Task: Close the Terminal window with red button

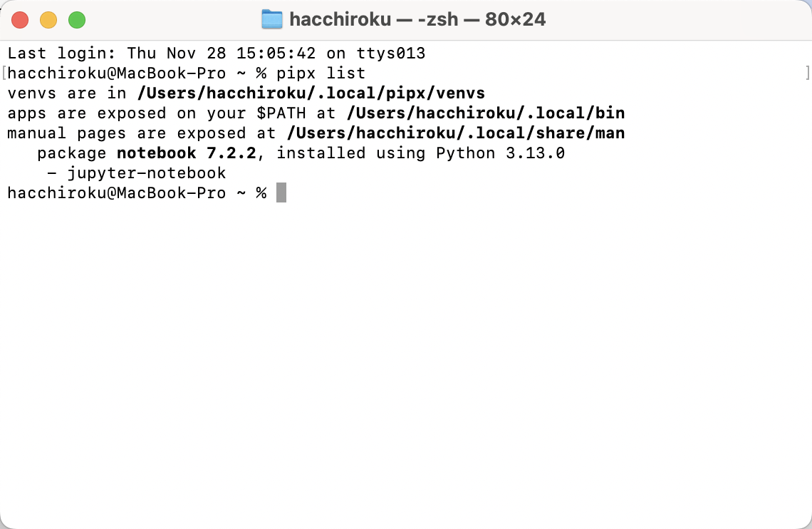Action: click(x=20, y=20)
